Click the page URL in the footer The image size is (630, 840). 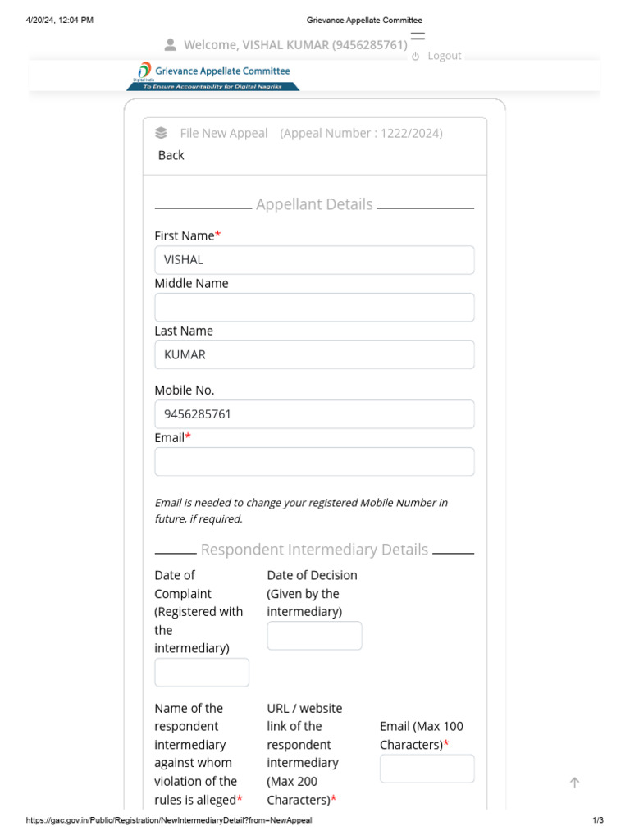click(x=169, y=820)
